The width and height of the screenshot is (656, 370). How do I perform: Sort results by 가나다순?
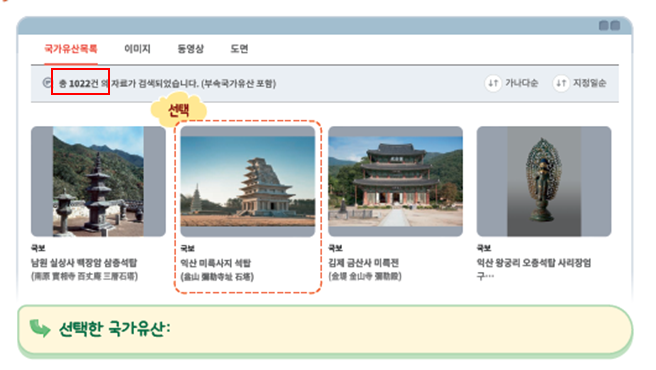[x=521, y=83]
